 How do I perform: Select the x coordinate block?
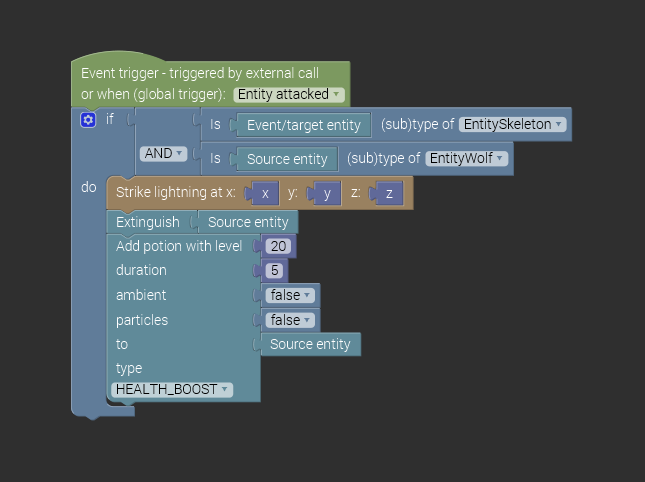pyautogui.click(x=265, y=193)
